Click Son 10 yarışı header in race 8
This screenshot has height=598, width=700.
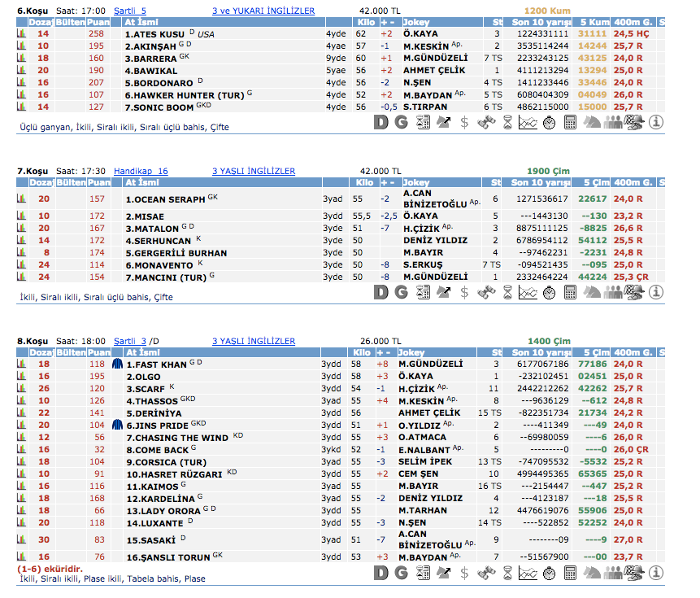pyautogui.click(x=541, y=352)
